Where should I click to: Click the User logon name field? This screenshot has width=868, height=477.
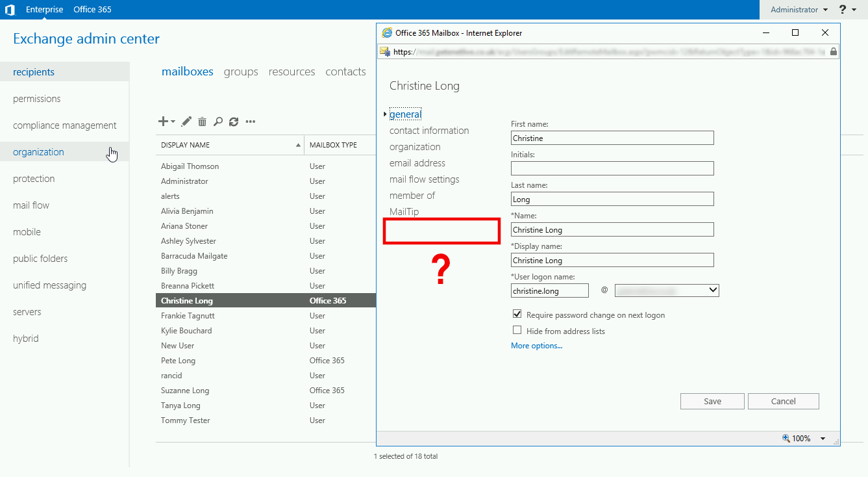[x=550, y=290]
